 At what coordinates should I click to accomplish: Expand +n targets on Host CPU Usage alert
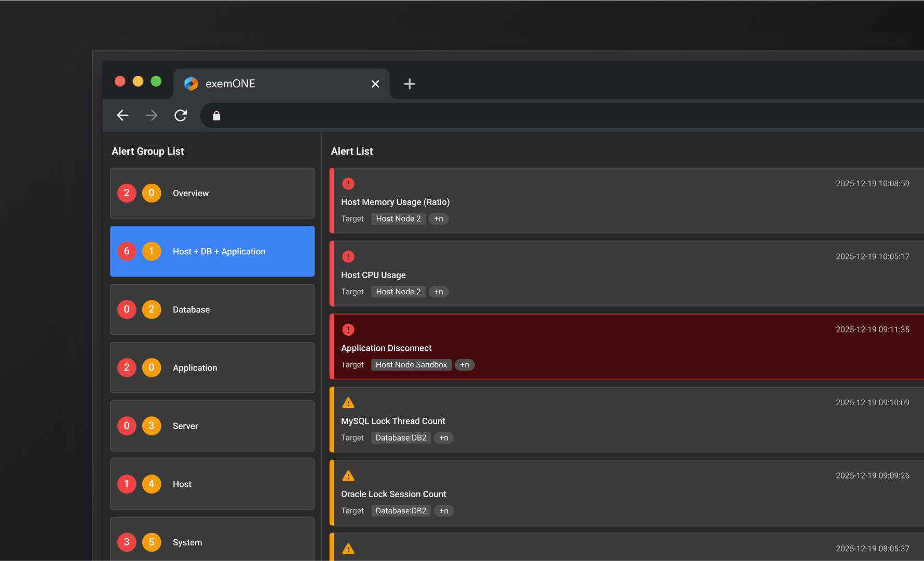(439, 292)
